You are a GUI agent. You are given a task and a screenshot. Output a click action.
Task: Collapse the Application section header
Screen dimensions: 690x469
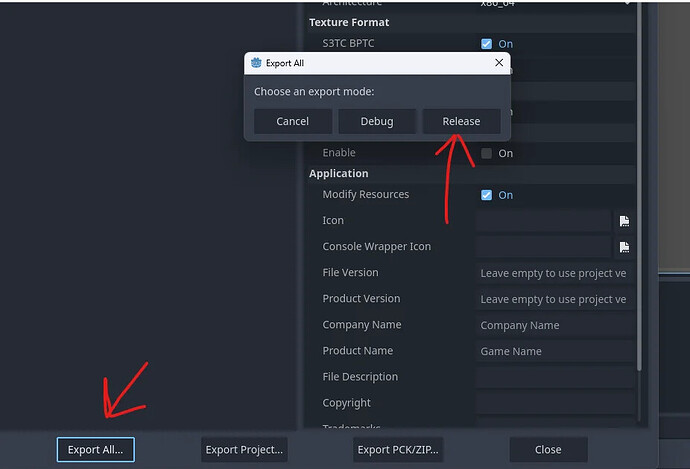click(x=339, y=173)
